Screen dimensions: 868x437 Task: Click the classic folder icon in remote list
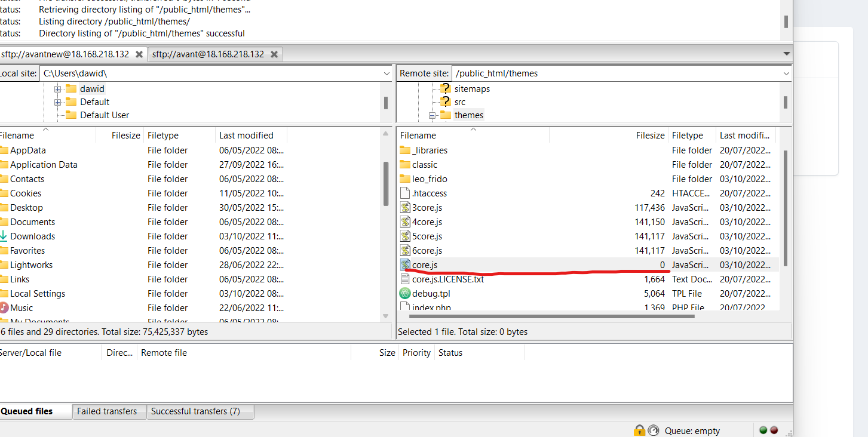405,164
